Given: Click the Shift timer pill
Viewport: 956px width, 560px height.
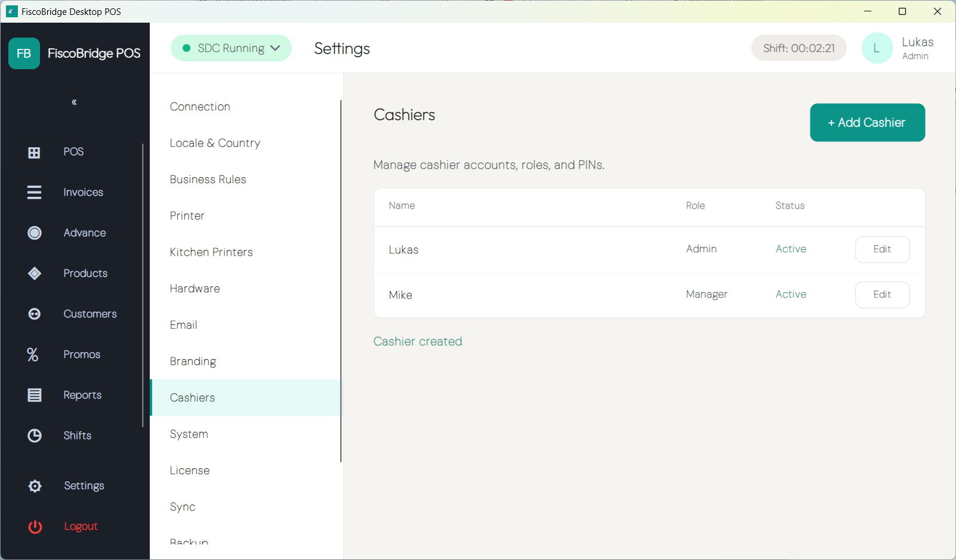Looking at the screenshot, I should [798, 48].
